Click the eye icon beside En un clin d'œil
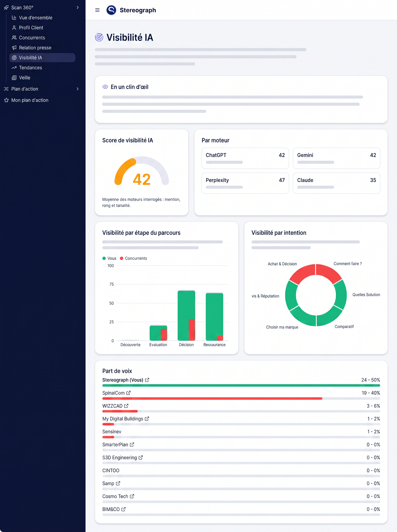 click(x=105, y=87)
